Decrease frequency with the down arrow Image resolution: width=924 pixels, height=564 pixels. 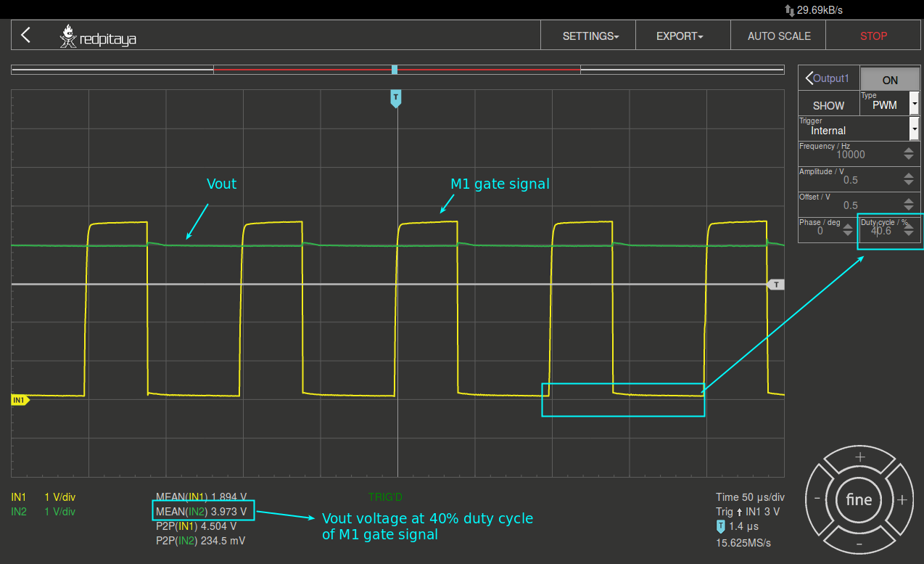[x=909, y=158]
